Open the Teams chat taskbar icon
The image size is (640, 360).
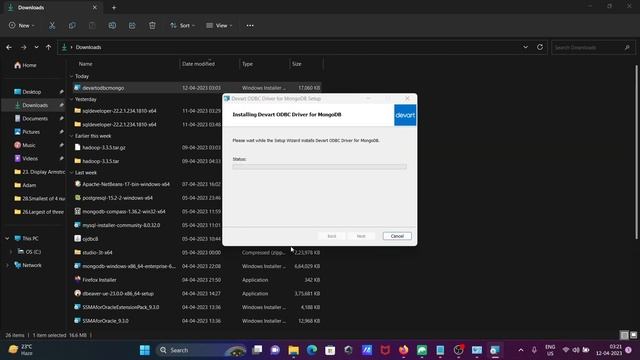pos(275,350)
